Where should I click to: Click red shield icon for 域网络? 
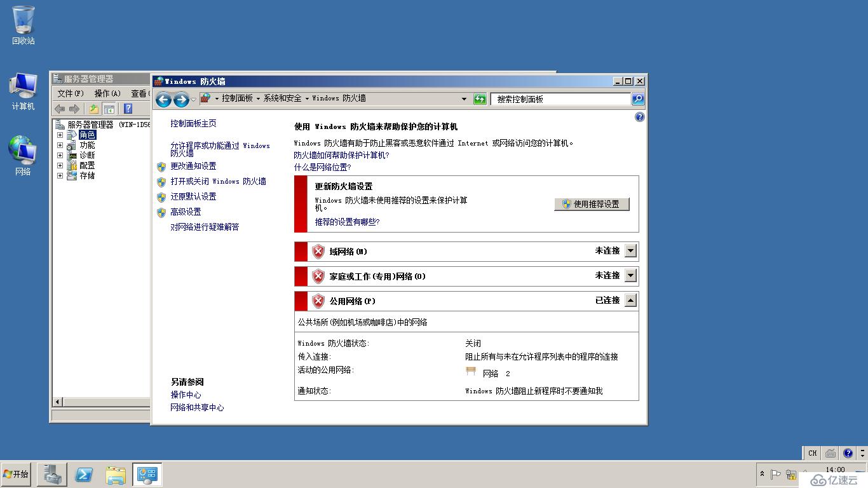(x=318, y=252)
